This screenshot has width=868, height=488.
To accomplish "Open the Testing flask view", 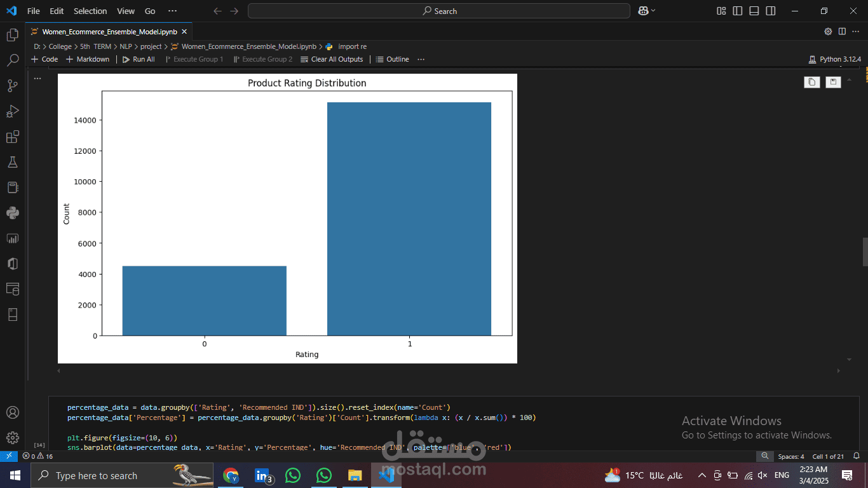I will [12, 162].
